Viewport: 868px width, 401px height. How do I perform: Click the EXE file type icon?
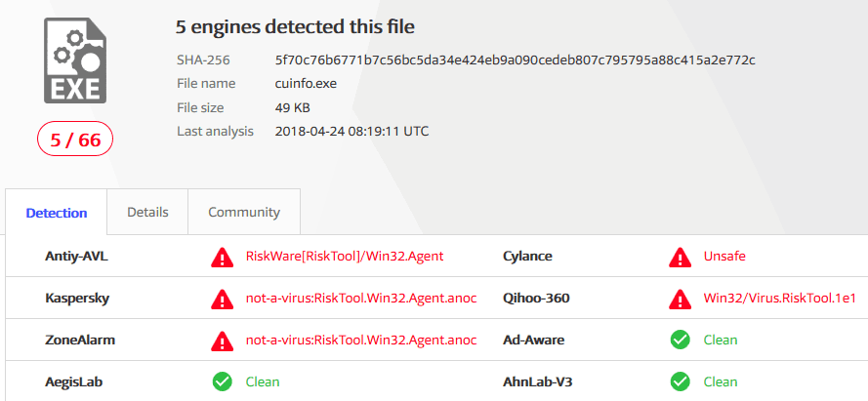(x=75, y=60)
